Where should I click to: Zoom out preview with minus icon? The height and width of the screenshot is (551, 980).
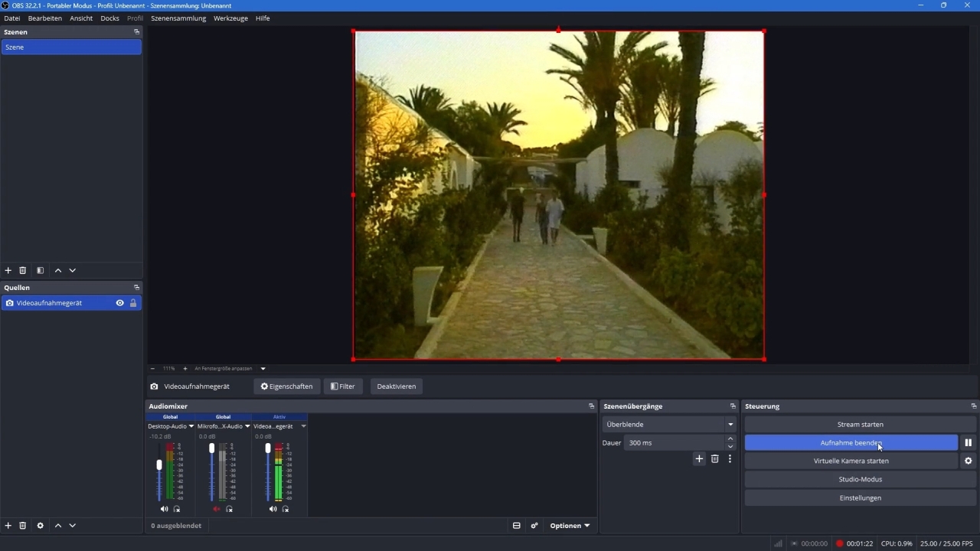click(152, 369)
